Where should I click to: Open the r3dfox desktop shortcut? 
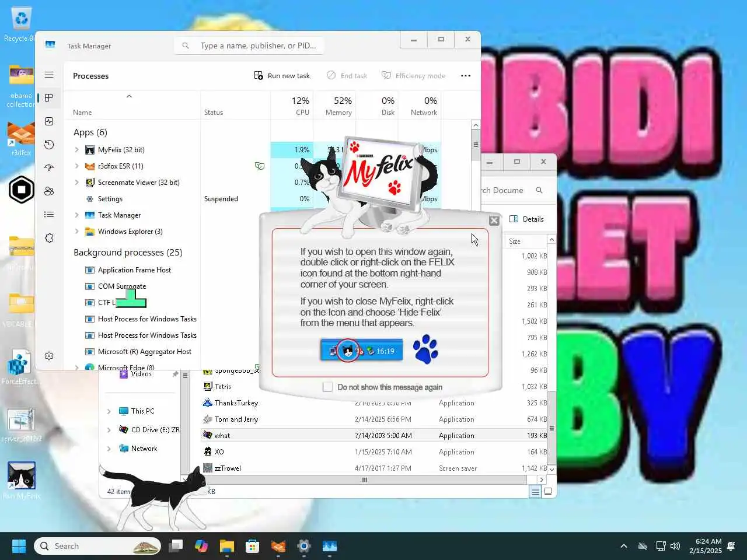pyautogui.click(x=21, y=139)
